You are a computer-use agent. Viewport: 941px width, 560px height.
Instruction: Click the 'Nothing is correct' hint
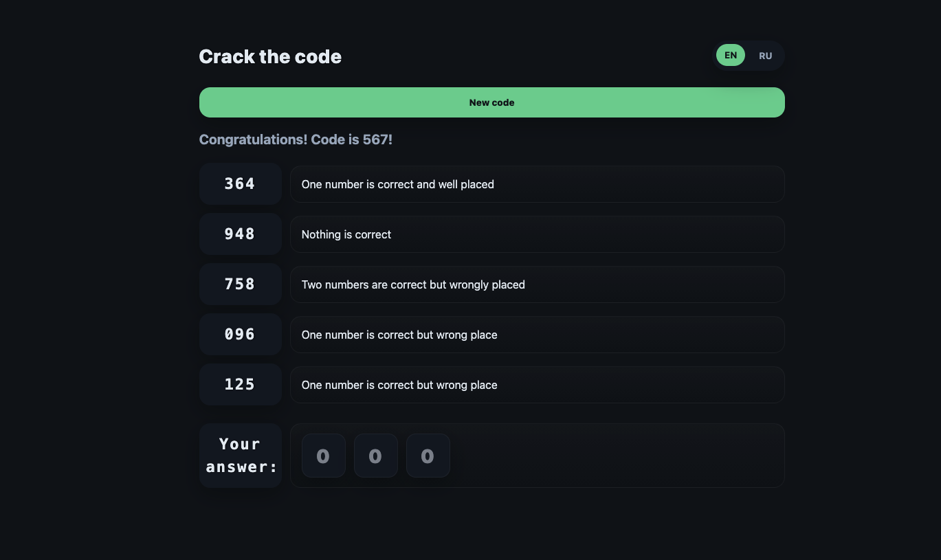pos(346,234)
